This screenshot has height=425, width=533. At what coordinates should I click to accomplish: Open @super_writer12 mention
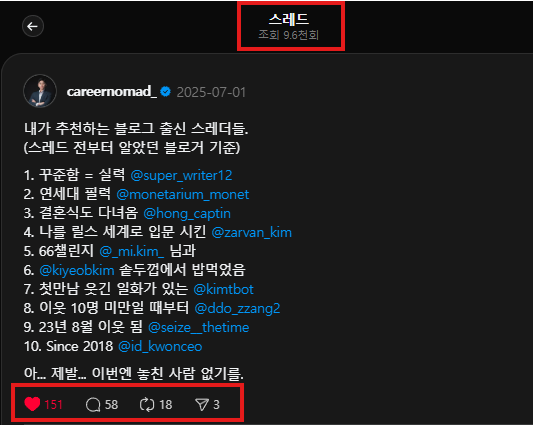point(182,175)
